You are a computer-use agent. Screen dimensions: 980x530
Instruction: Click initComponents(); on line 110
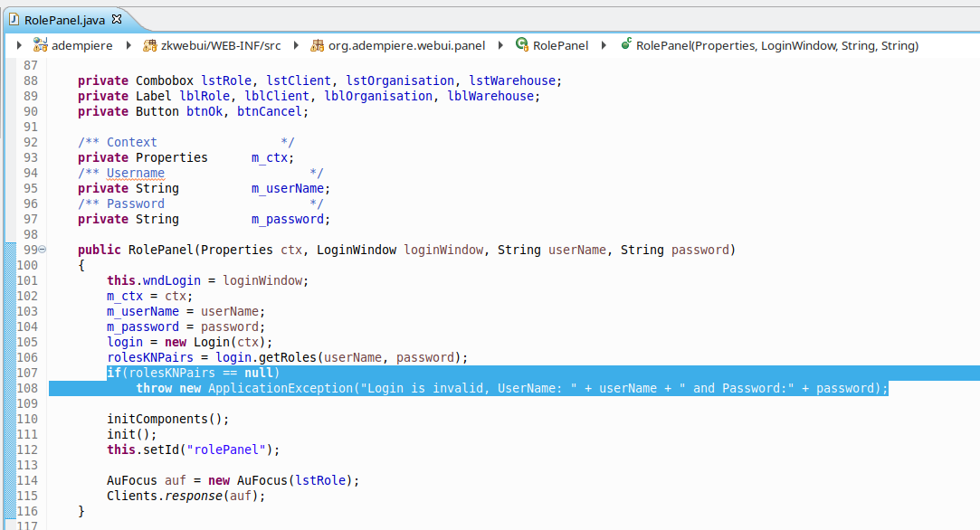[168, 419]
